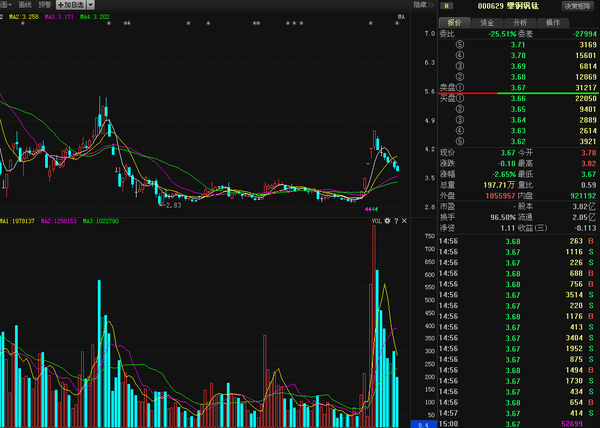
Task: Switch to the 分析 tab
Action: (520, 23)
